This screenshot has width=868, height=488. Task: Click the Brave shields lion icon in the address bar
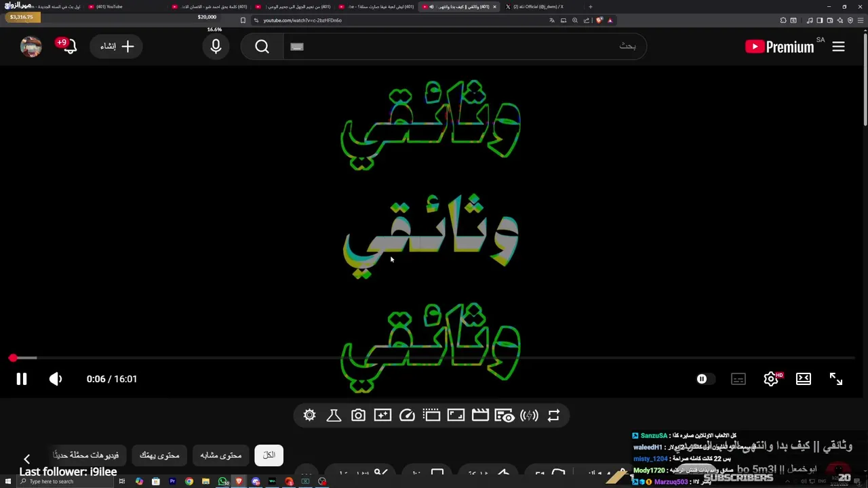click(599, 20)
